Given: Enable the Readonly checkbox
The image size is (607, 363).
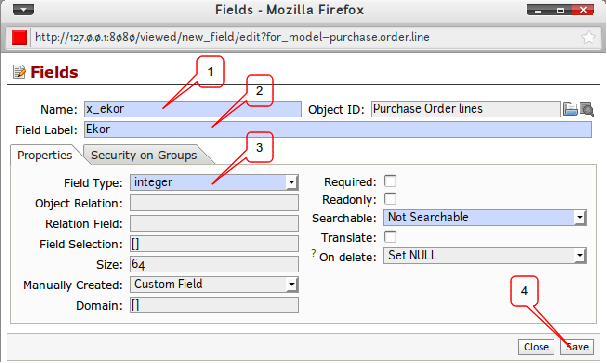Looking at the screenshot, I should click(390, 199).
